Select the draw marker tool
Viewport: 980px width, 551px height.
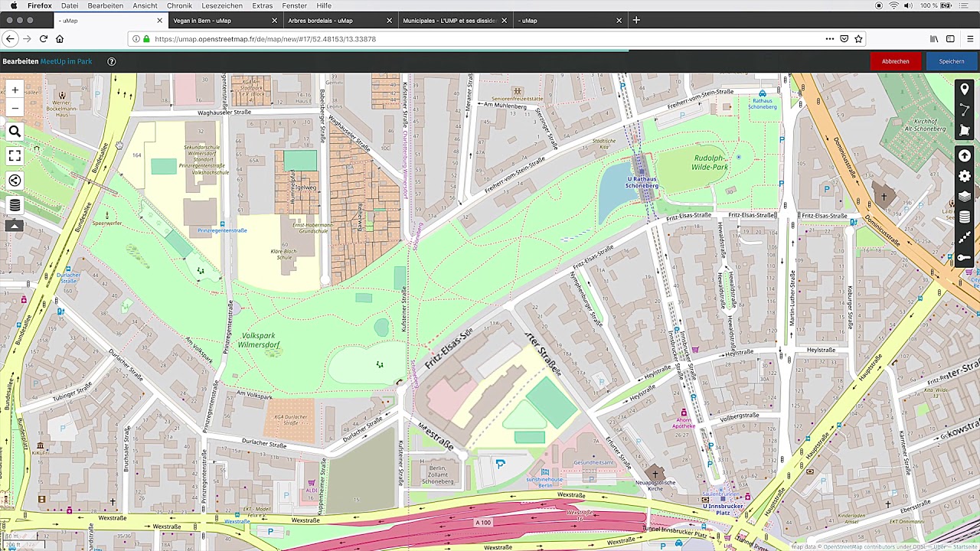[x=965, y=90]
